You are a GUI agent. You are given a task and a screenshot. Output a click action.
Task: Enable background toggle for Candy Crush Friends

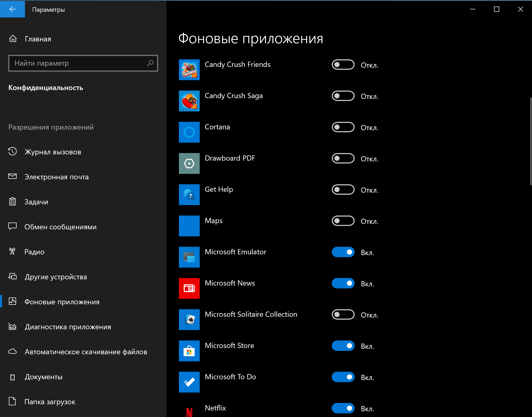click(343, 65)
